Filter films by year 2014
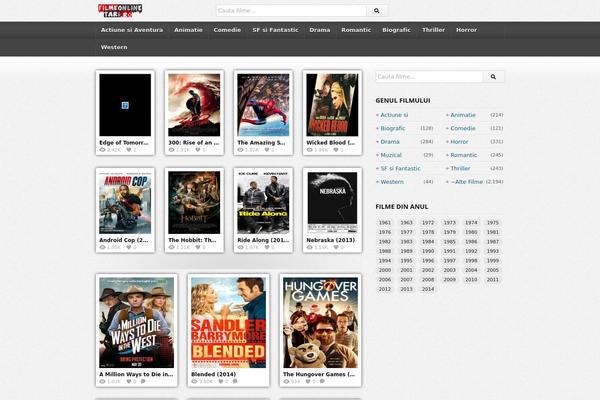The height and width of the screenshot is (400, 600). [x=428, y=289]
